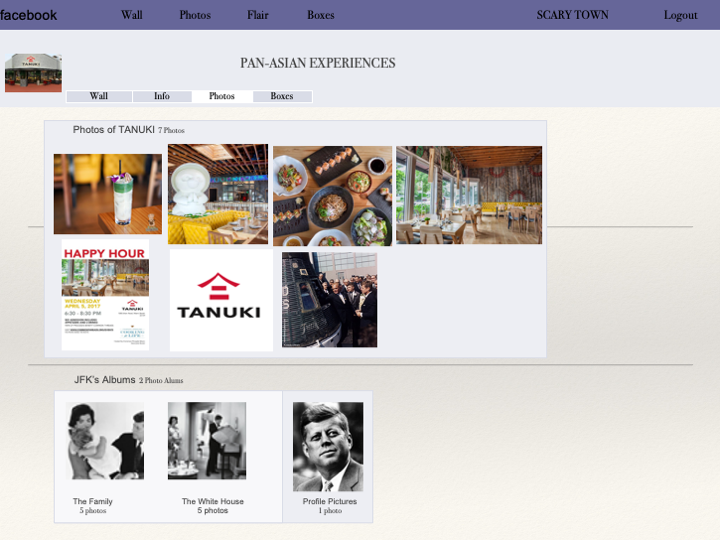Click the facebook logo
720x540 pixels.
[x=28, y=15]
